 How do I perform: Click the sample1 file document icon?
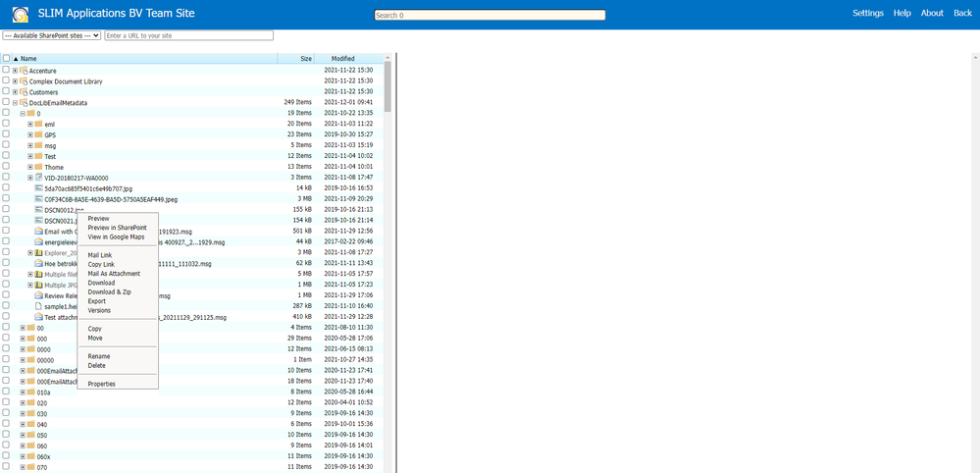pyautogui.click(x=38, y=306)
